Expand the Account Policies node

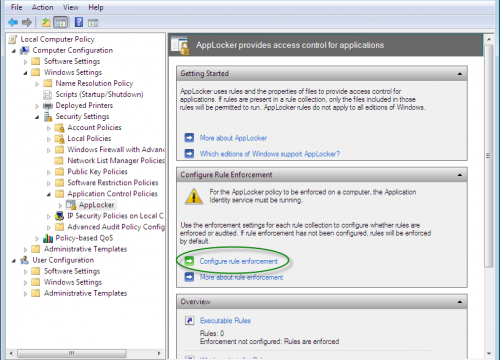point(49,128)
